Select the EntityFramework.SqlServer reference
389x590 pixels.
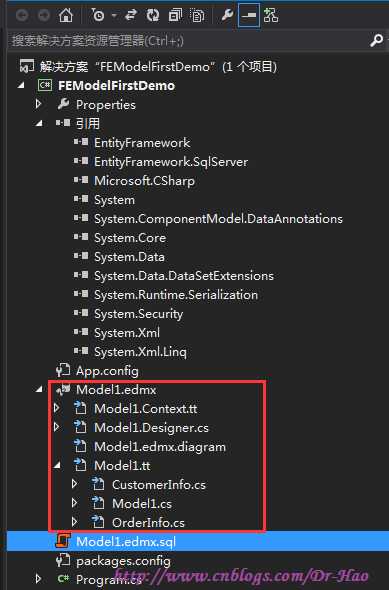click(171, 162)
